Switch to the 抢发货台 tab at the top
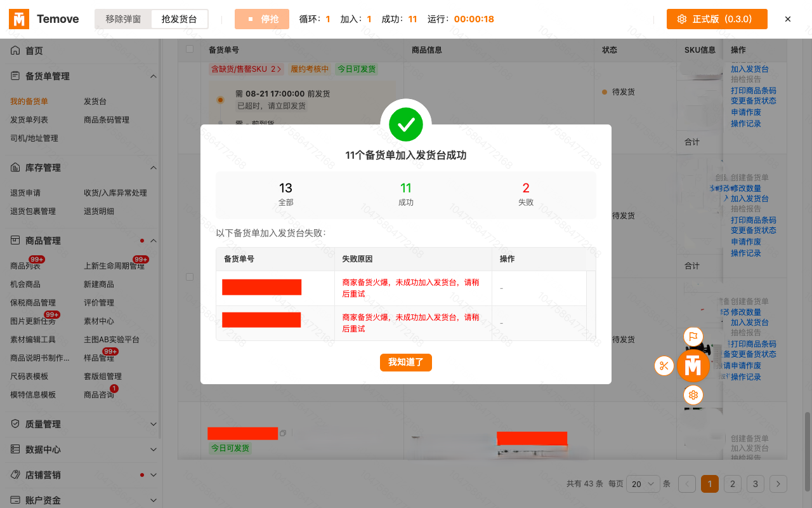This screenshot has width=812, height=508. (x=180, y=19)
